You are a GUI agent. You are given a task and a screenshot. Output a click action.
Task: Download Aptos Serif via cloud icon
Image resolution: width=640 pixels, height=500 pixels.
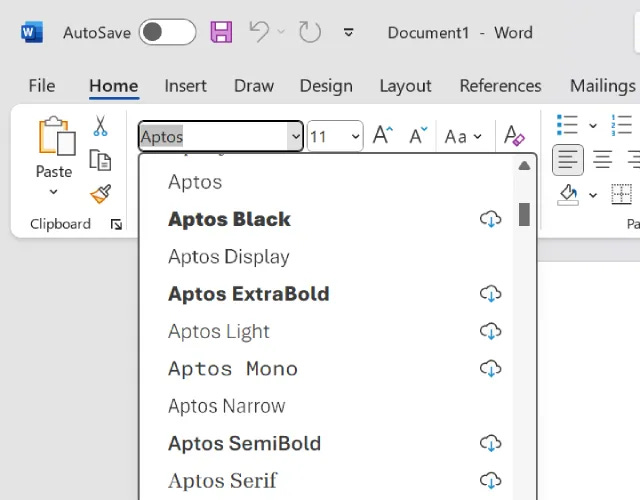pos(491,480)
